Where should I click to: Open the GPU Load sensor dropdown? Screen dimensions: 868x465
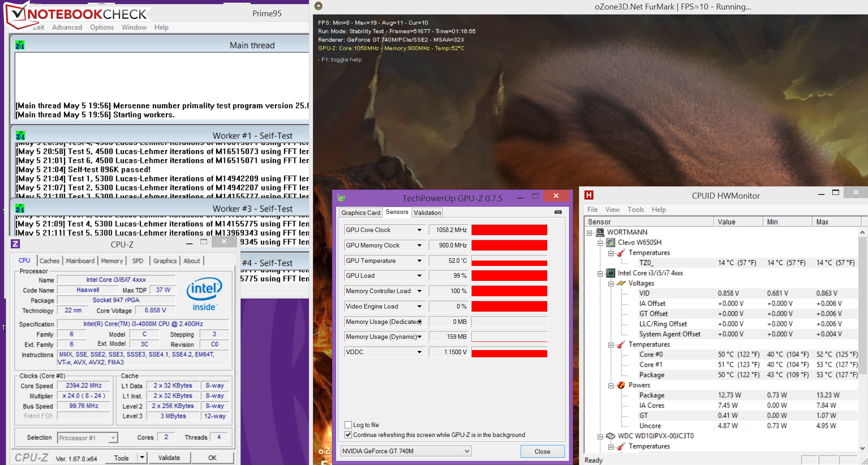[419, 275]
